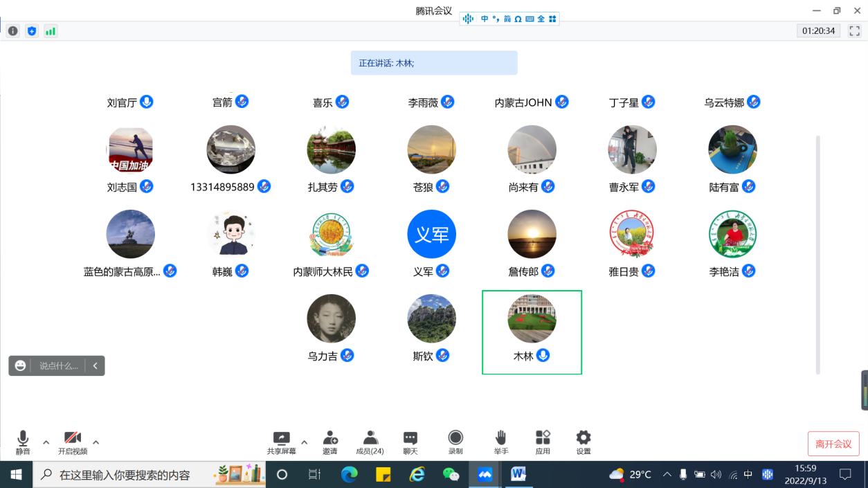
Task: Open the Members 成员(24) panel
Action: [370, 442]
